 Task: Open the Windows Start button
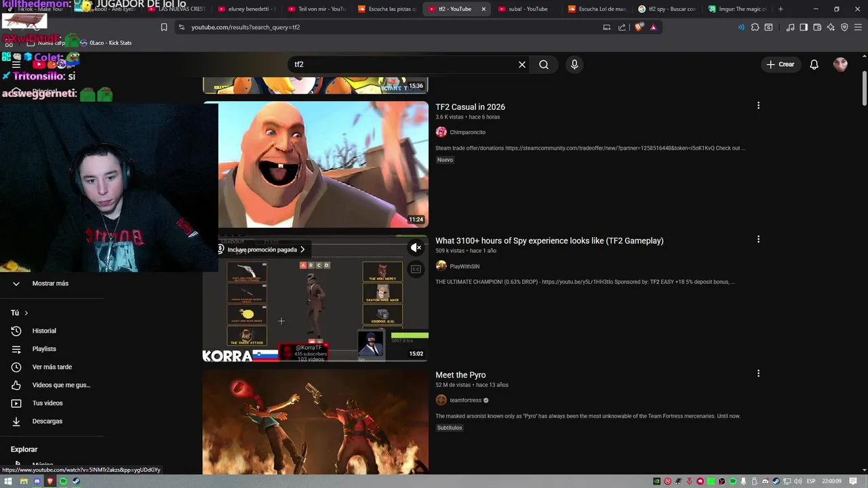pos(9,481)
